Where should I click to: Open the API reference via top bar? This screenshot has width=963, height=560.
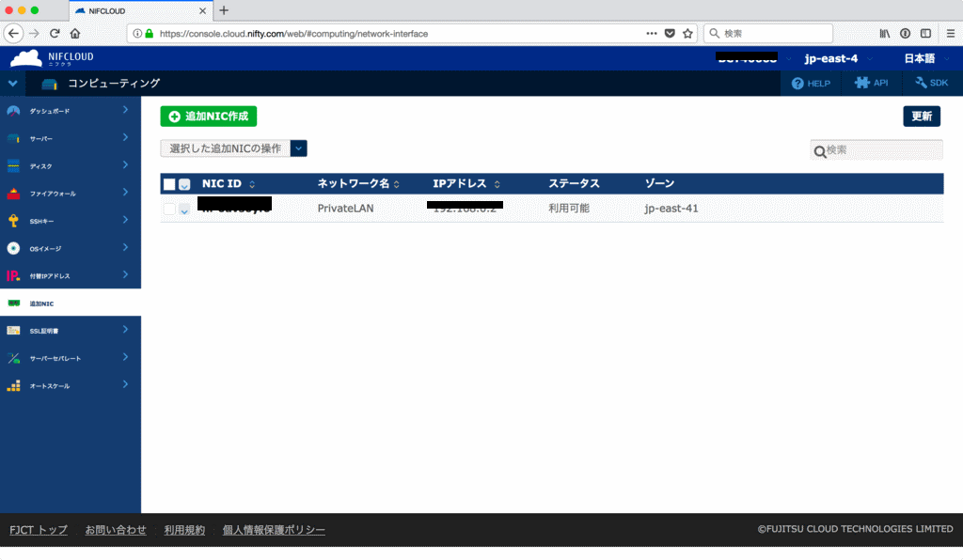(870, 83)
